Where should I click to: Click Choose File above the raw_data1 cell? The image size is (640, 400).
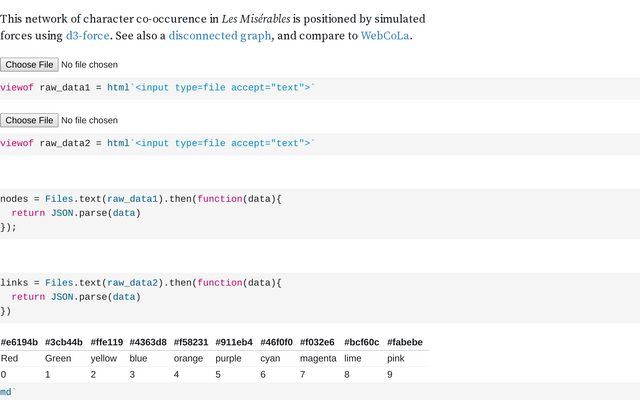(x=28, y=64)
